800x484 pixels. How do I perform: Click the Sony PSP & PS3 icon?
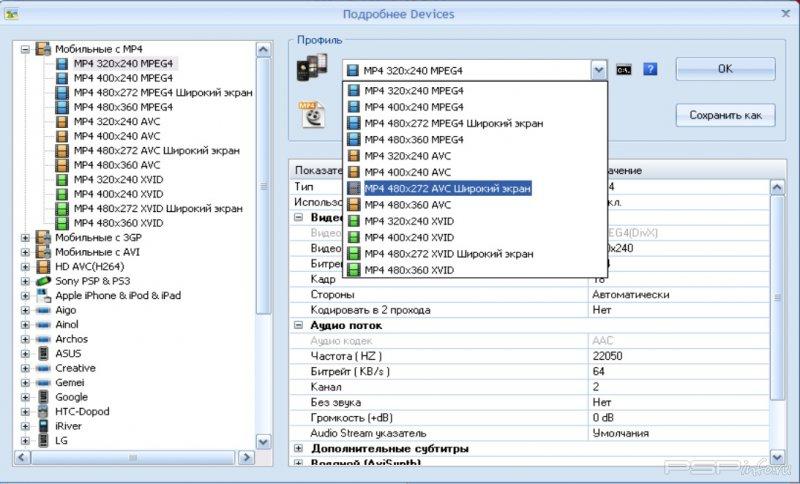43,281
